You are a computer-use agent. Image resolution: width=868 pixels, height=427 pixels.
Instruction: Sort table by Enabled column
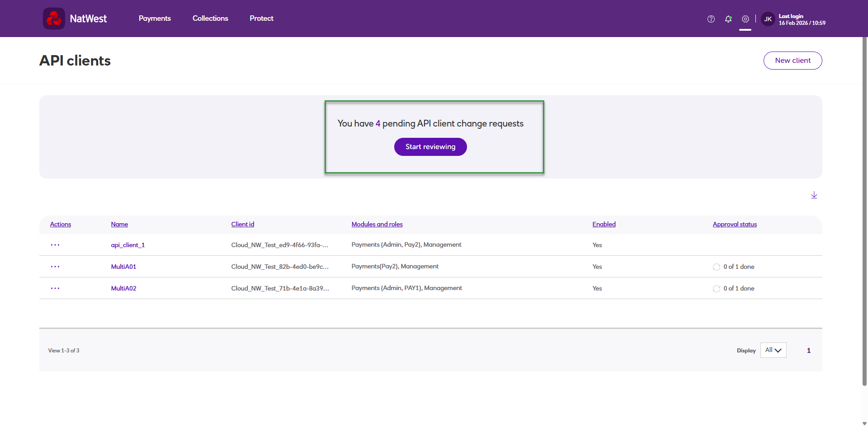604,224
